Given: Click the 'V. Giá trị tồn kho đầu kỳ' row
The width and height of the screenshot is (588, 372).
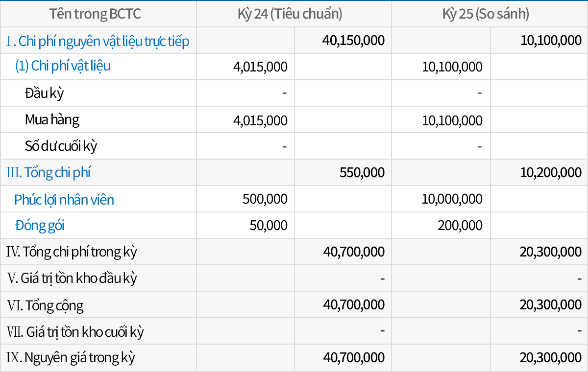Looking at the screenshot, I should [73, 279].
